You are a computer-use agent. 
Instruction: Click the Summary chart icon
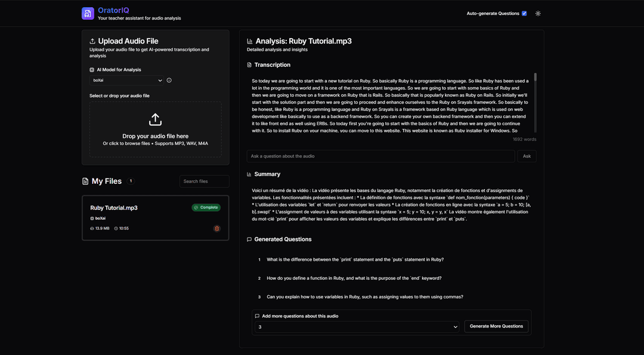pyautogui.click(x=249, y=174)
